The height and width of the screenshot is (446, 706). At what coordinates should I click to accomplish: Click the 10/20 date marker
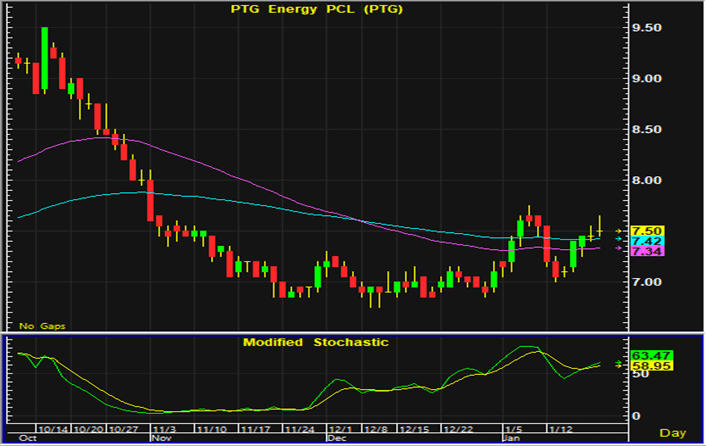tap(88, 429)
